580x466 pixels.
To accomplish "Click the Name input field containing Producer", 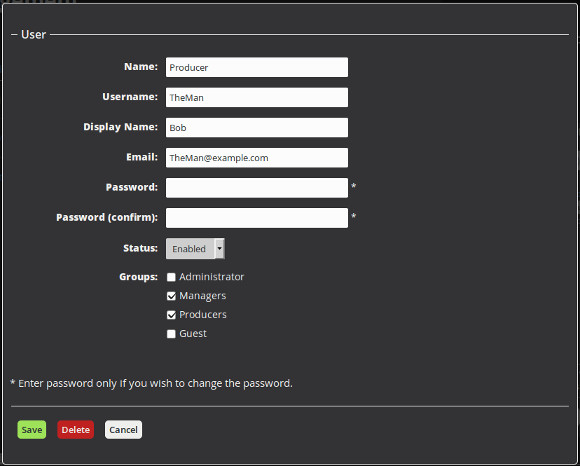I will point(257,67).
